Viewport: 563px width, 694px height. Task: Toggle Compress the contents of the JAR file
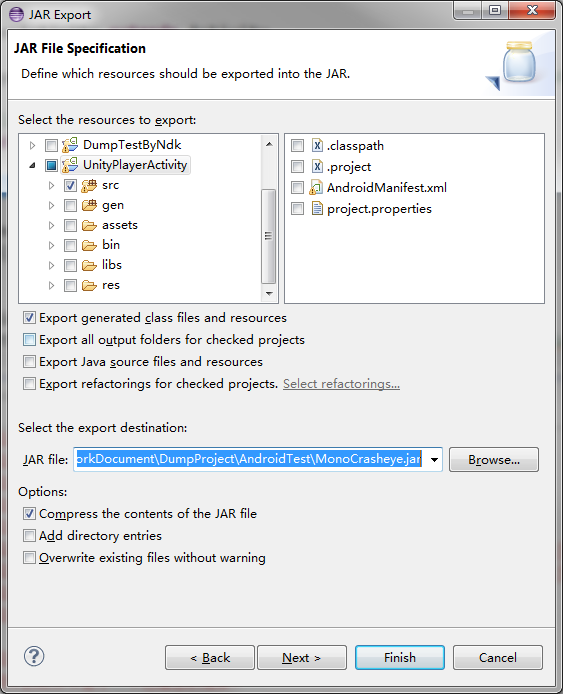tap(29, 513)
